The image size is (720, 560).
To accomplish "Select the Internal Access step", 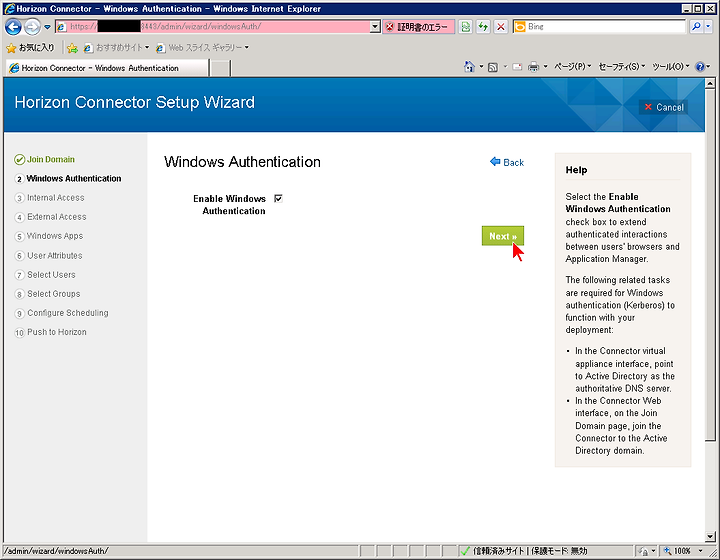I will click(50, 198).
